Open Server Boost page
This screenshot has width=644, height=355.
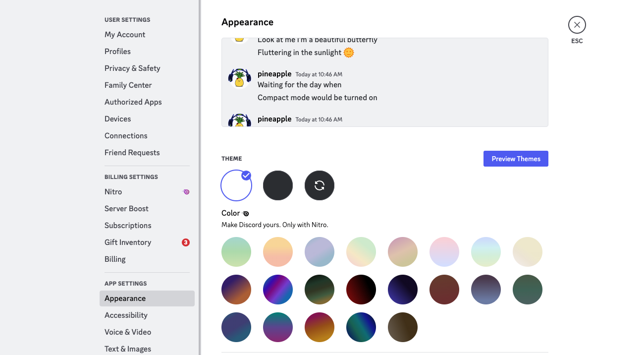pos(147,209)
